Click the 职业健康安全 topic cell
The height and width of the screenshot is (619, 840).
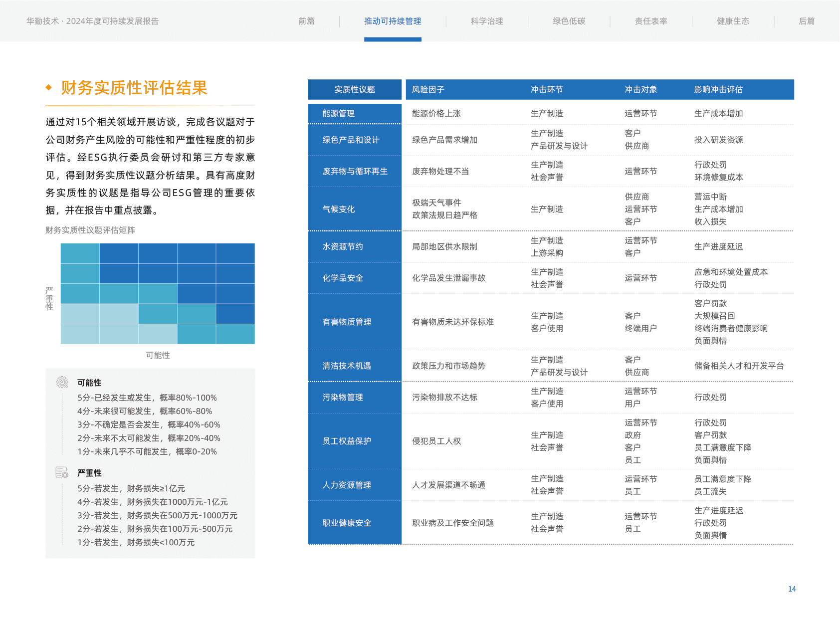coord(347,523)
